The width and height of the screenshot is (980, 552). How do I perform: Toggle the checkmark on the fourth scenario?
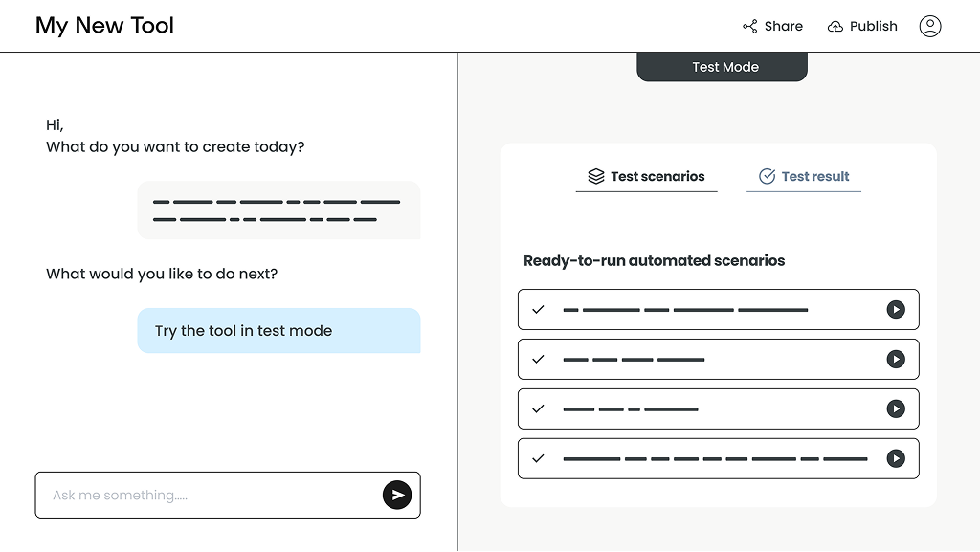tap(538, 458)
